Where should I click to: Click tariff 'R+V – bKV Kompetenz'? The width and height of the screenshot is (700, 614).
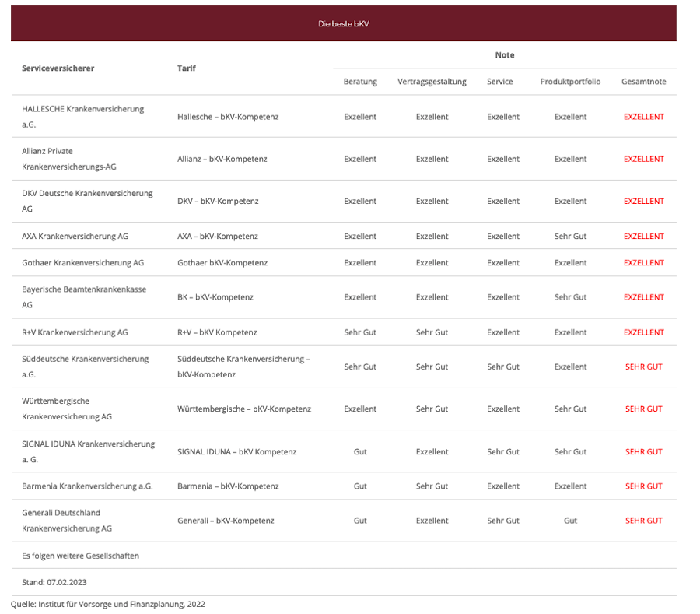pos(217,332)
